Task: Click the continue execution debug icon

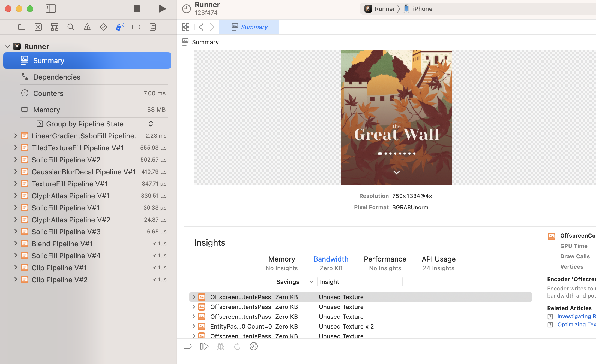Action: [204, 346]
